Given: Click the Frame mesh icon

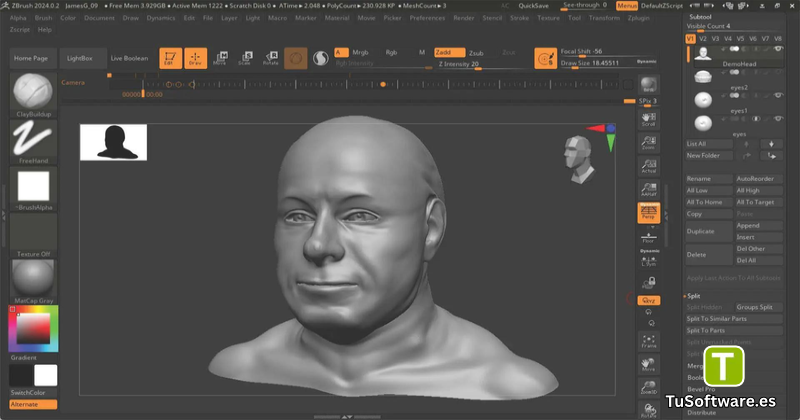Looking at the screenshot, I should click(648, 341).
